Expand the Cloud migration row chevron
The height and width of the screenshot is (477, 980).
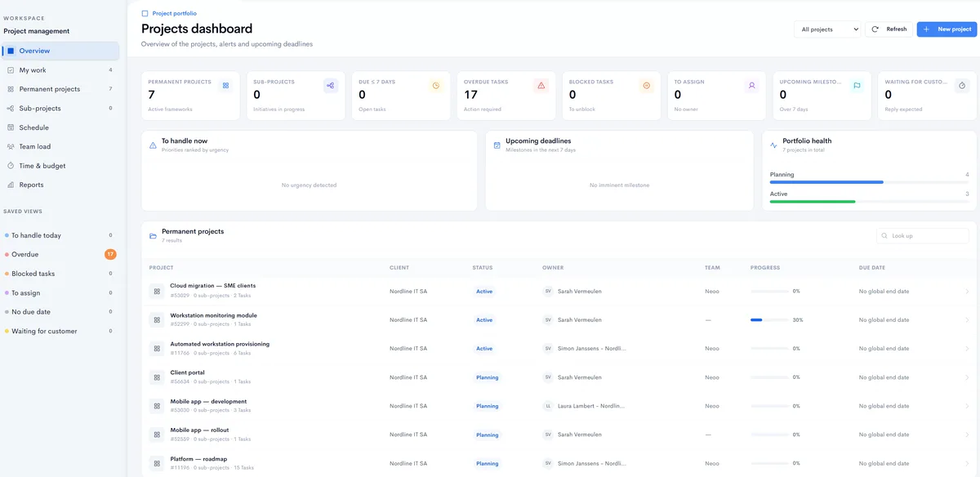967,292
